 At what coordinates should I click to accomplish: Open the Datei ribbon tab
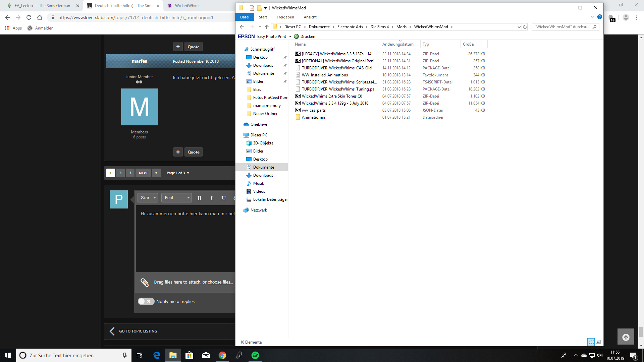coord(245,17)
